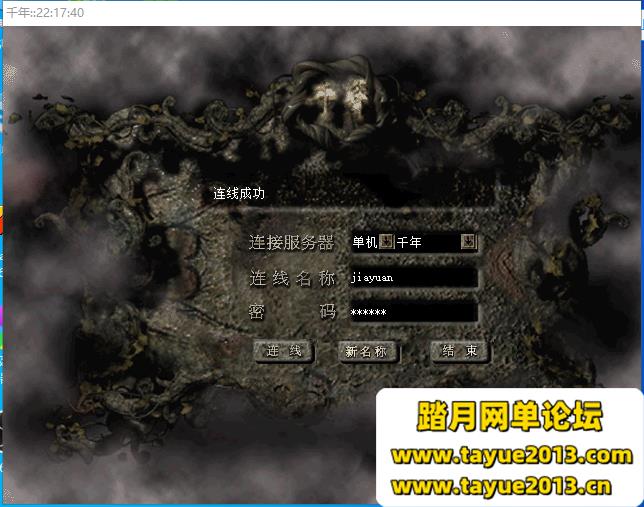Expand the 千年 server dropdown arrow
The image size is (644, 507).
point(469,242)
